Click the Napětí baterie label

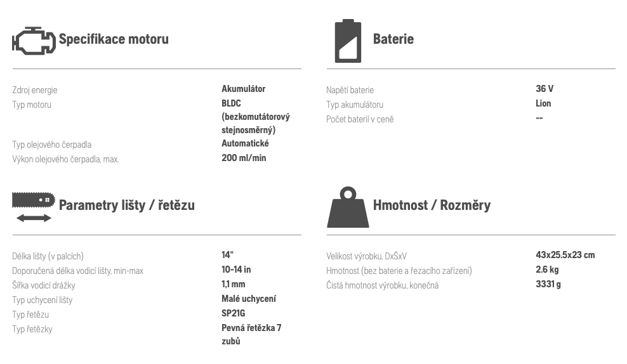[350, 90]
